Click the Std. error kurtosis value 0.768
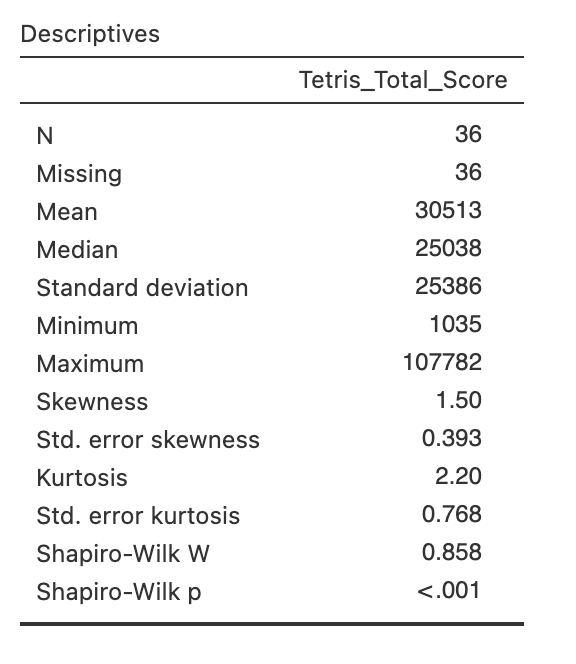 452,514
